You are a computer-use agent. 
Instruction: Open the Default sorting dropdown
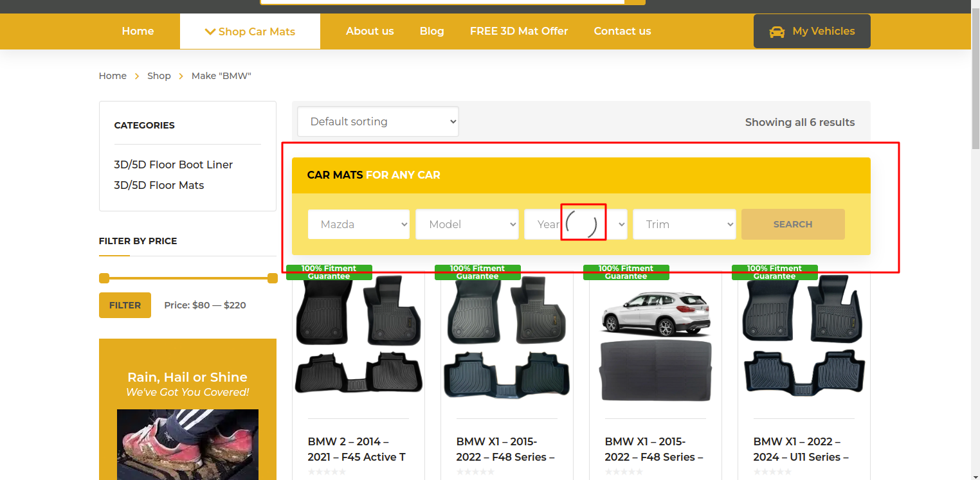[x=378, y=121]
